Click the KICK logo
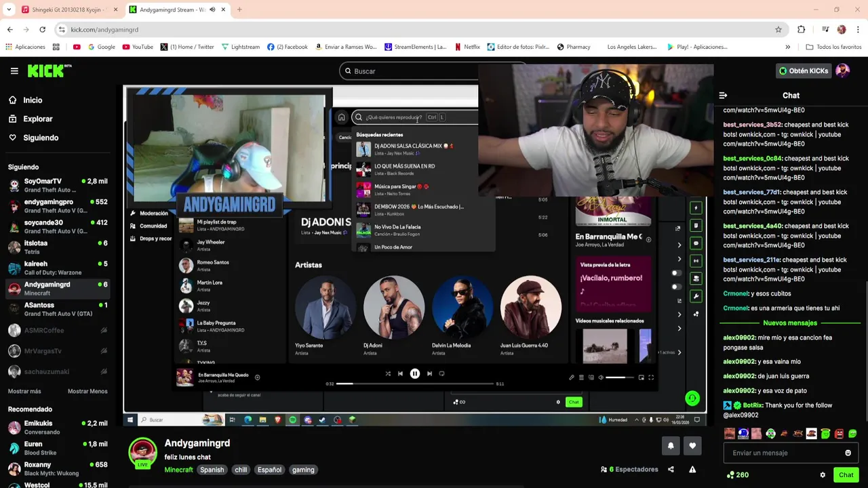 (x=49, y=70)
